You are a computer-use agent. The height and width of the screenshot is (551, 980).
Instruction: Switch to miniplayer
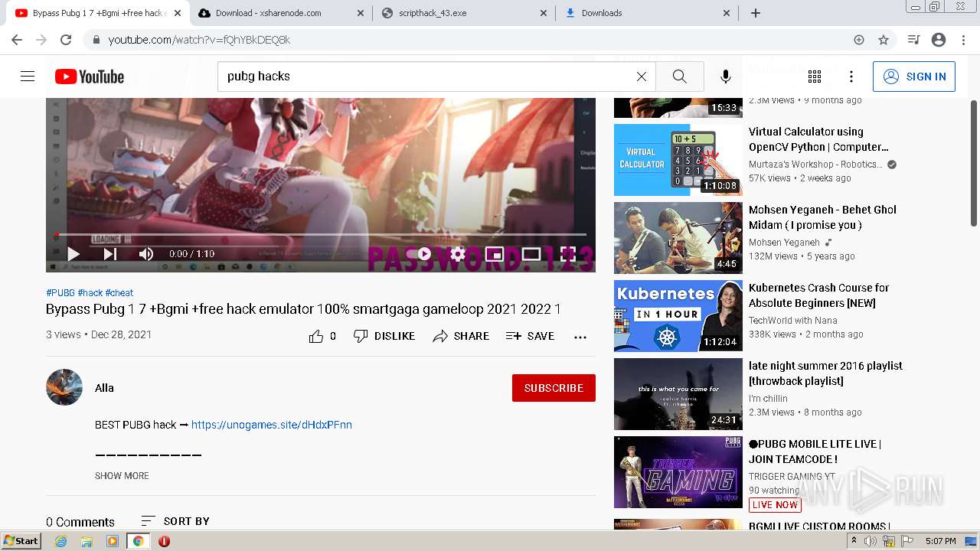tap(495, 254)
